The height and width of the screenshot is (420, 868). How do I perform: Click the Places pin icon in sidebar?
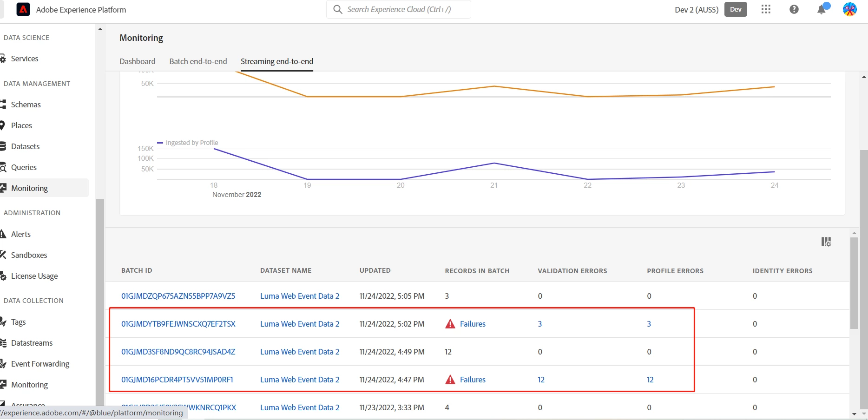[2, 125]
